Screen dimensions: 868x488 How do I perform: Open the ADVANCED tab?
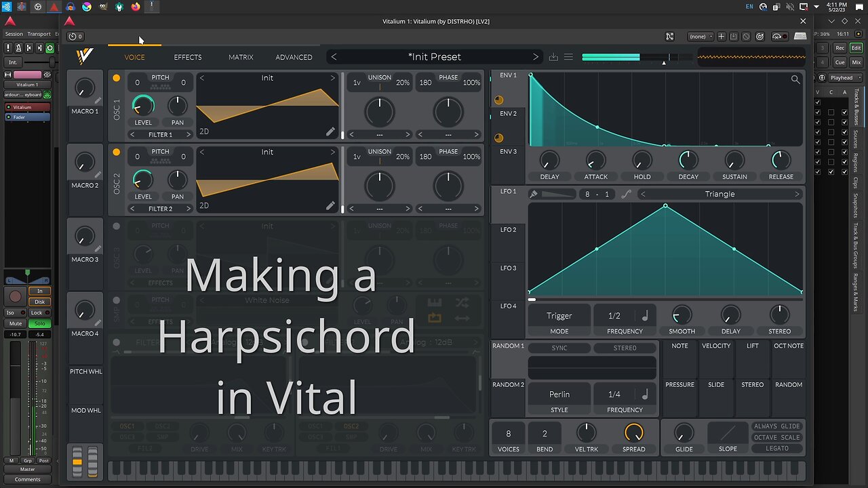coord(294,57)
